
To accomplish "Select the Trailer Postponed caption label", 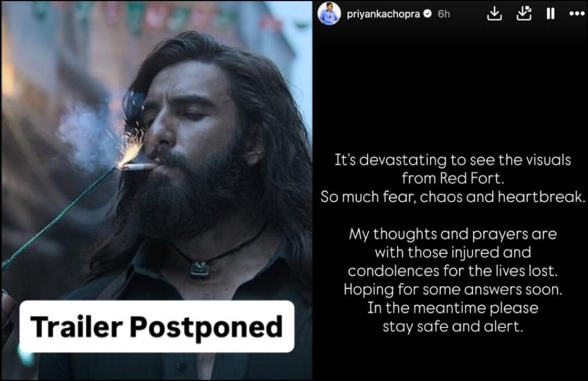I will 157,326.
